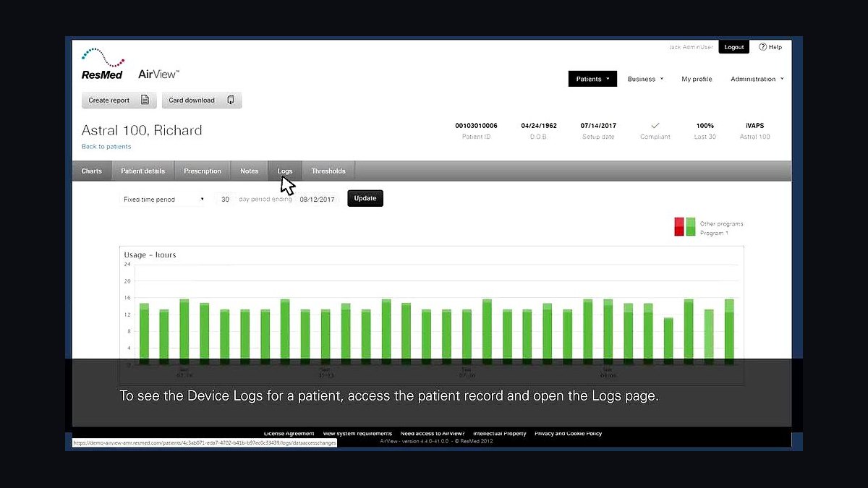Image resolution: width=868 pixels, height=488 pixels.
Task: Open the Notes tab
Action: click(249, 171)
